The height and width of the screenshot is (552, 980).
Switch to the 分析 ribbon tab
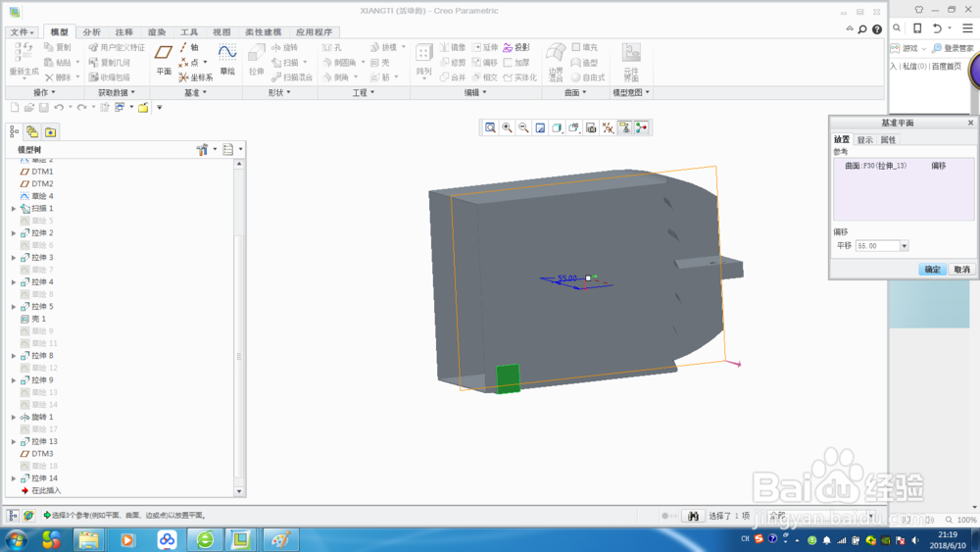(x=91, y=32)
